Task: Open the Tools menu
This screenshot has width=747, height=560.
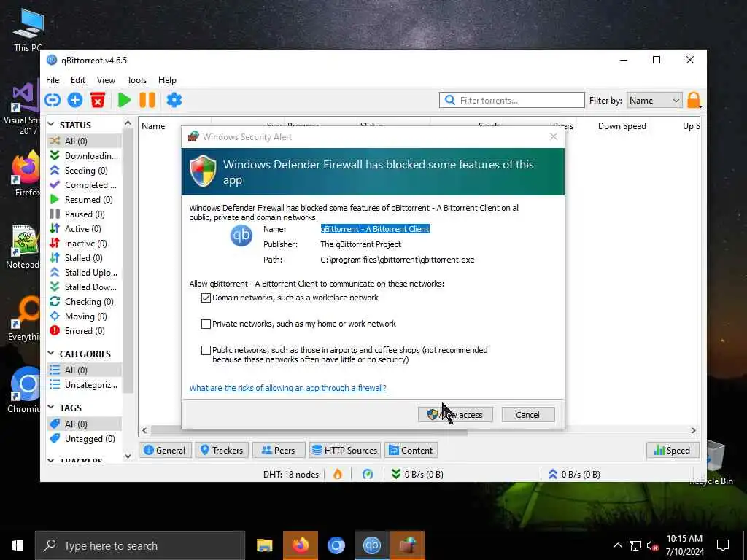Action: pos(136,80)
